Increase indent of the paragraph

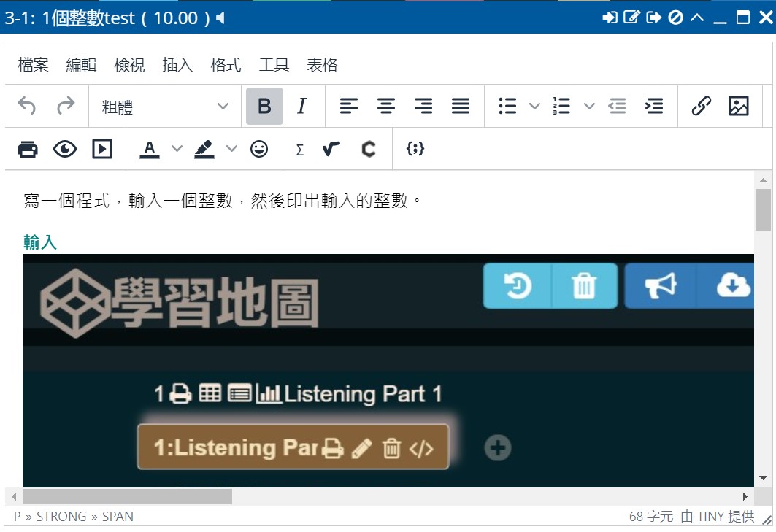[x=654, y=106]
